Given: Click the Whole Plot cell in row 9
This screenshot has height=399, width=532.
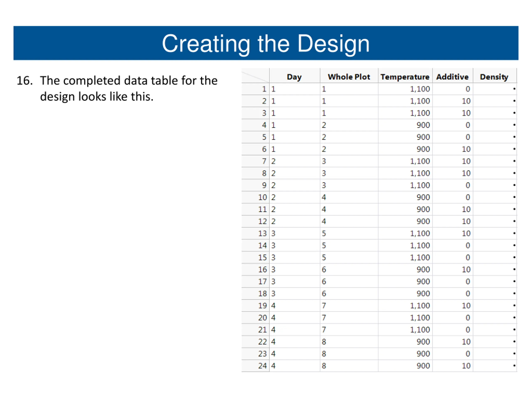Looking at the screenshot, I should click(349, 185).
